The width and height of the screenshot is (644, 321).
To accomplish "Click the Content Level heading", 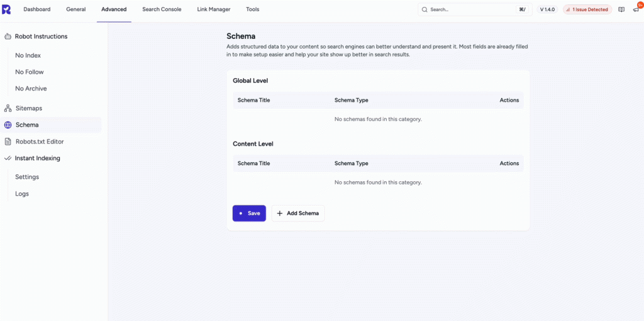I will pyautogui.click(x=253, y=144).
